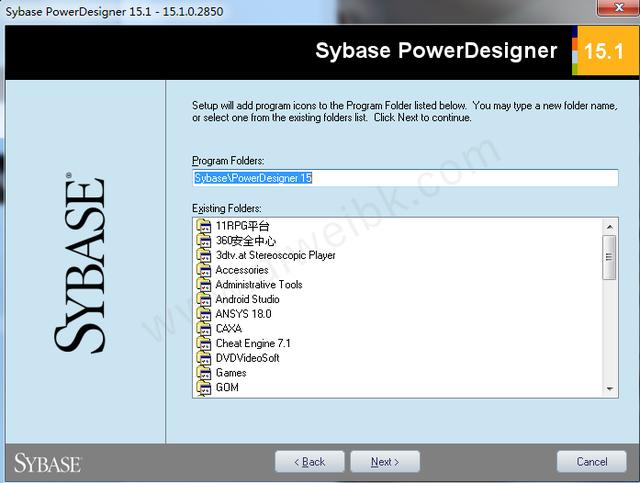Image resolution: width=640 pixels, height=483 pixels.
Task: Choose Accessories in existing folders
Action: (x=242, y=270)
